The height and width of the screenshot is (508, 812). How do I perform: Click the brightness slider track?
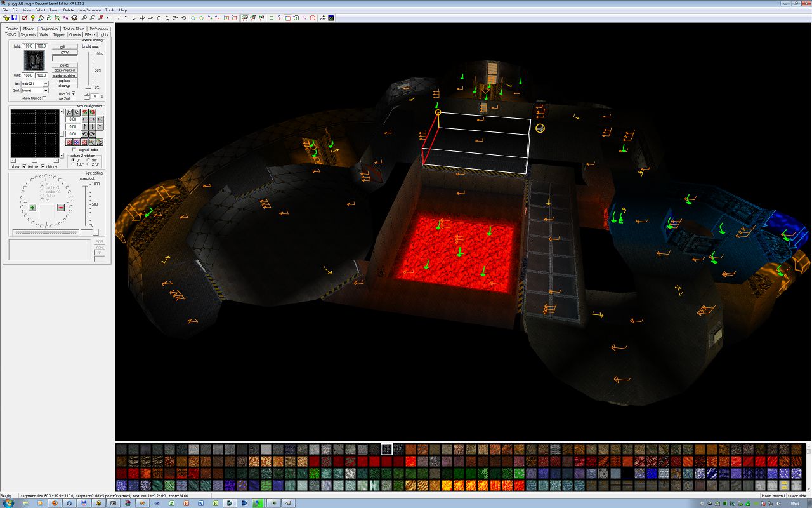[88, 70]
